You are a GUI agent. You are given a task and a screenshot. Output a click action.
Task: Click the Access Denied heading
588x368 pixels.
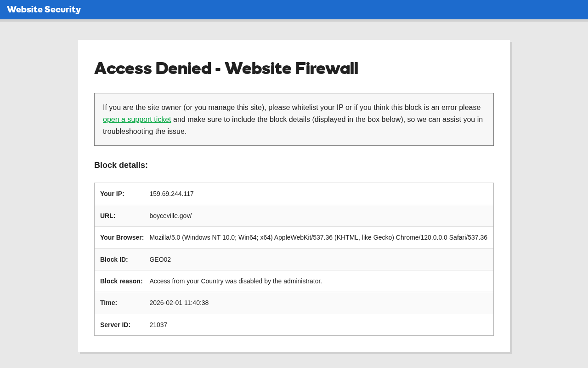coord(226,69)
